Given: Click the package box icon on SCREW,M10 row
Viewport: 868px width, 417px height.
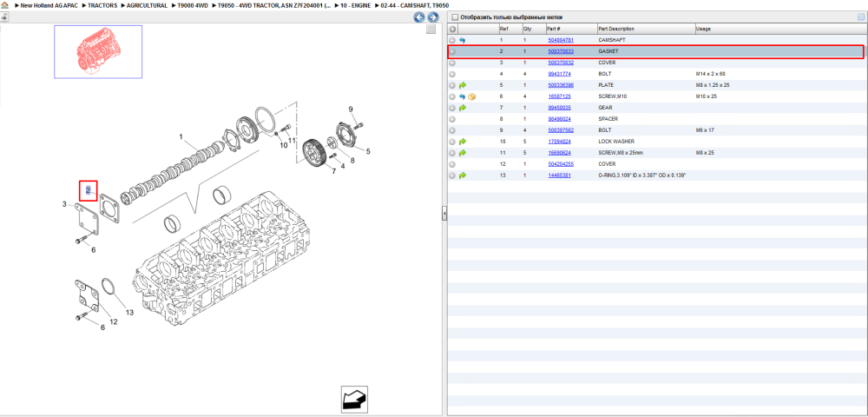Looking at the screenshot, I should [472, 96].
